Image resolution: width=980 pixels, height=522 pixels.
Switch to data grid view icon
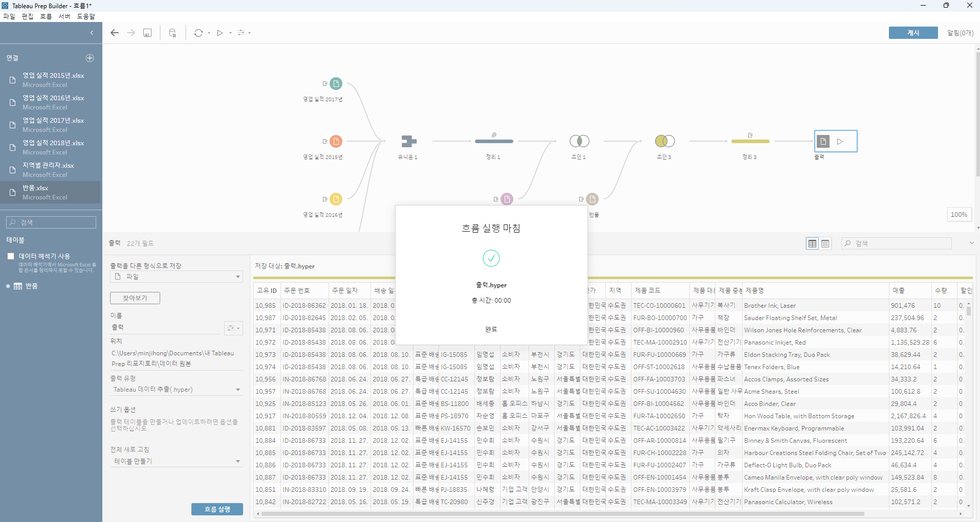812,243
